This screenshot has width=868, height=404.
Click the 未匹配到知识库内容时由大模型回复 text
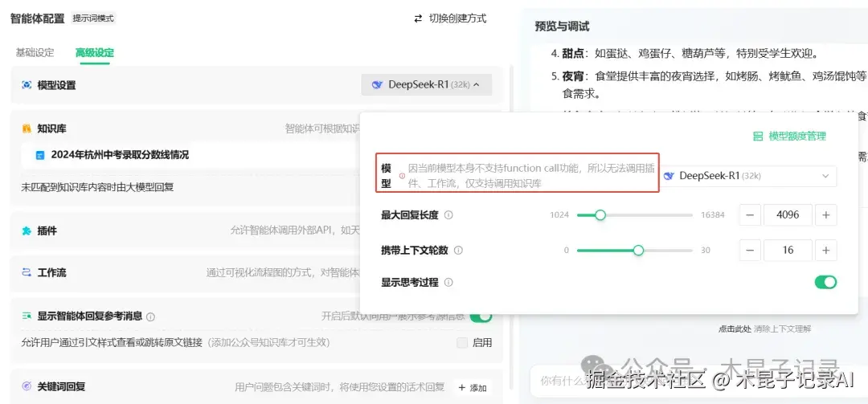coord(97,187)
